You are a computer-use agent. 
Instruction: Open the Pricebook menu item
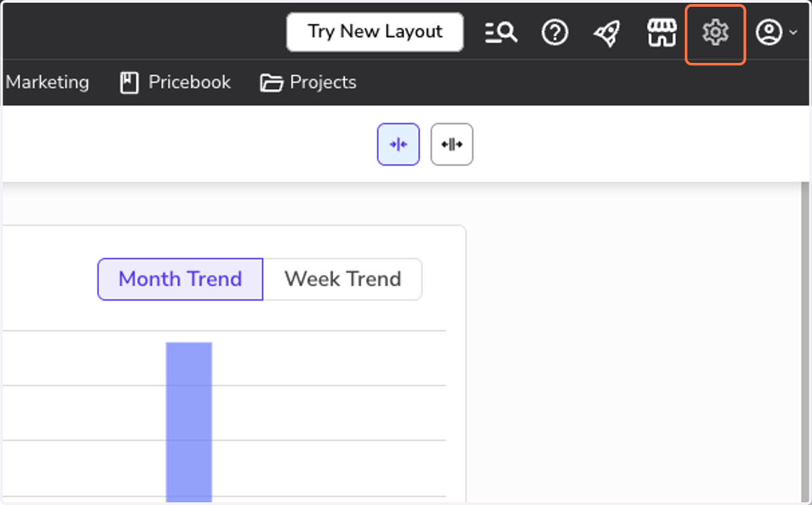175,82
